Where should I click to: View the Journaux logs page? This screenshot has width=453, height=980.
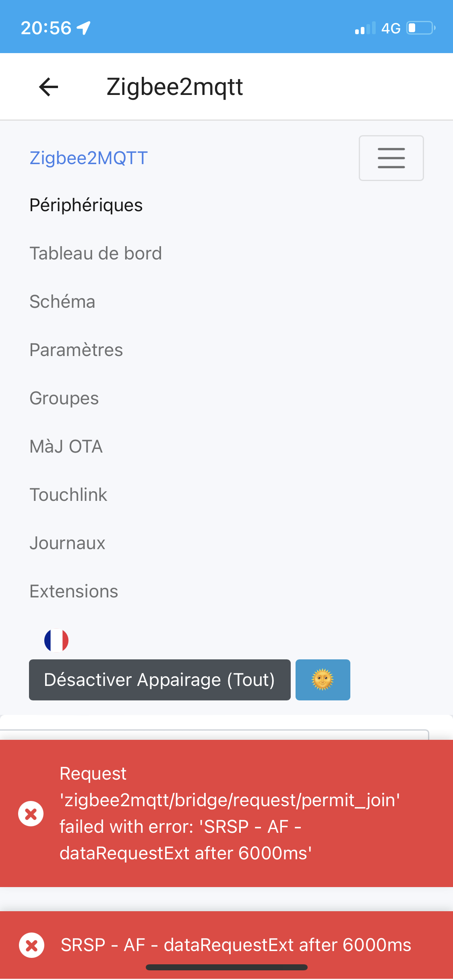[x=67, y=543]
